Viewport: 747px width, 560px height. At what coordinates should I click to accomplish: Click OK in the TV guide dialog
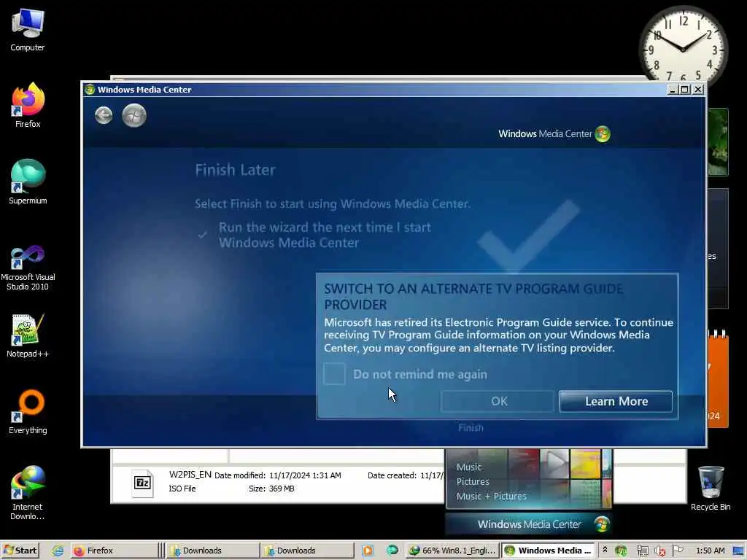point(498,402)
